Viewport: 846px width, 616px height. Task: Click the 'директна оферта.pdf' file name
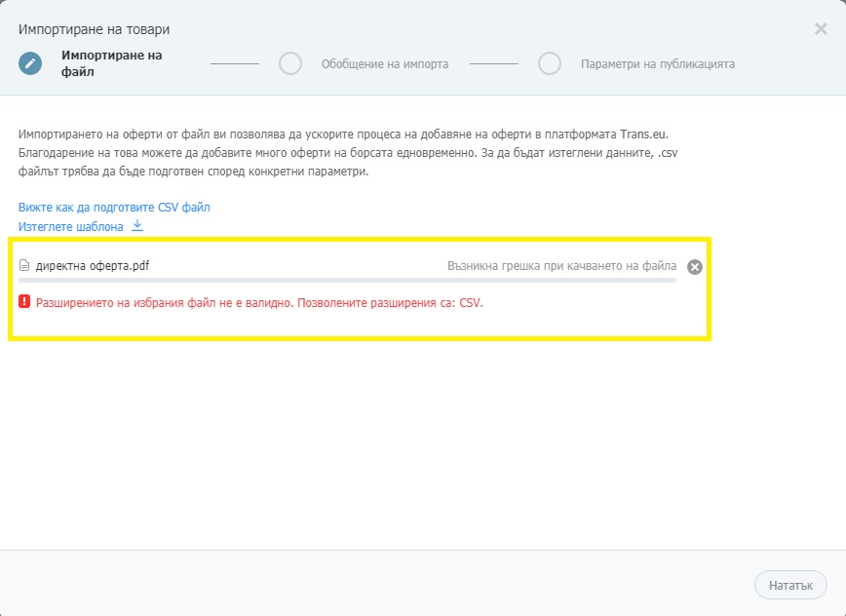[93, 265]
